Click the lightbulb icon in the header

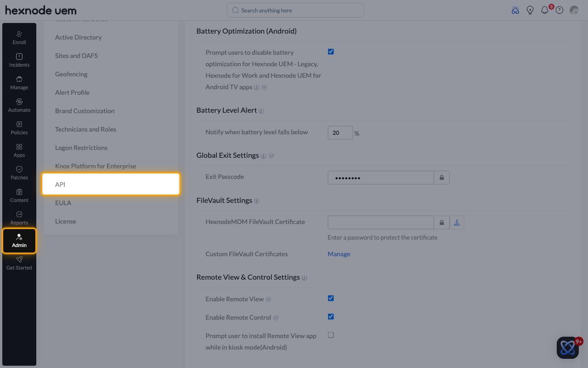coord(530,10)
